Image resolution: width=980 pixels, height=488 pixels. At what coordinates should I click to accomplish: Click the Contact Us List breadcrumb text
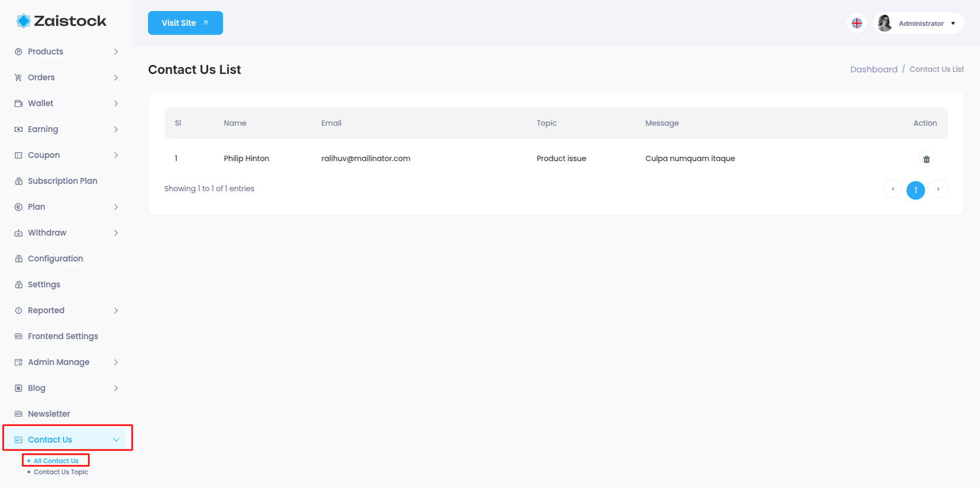coord(937,69)
